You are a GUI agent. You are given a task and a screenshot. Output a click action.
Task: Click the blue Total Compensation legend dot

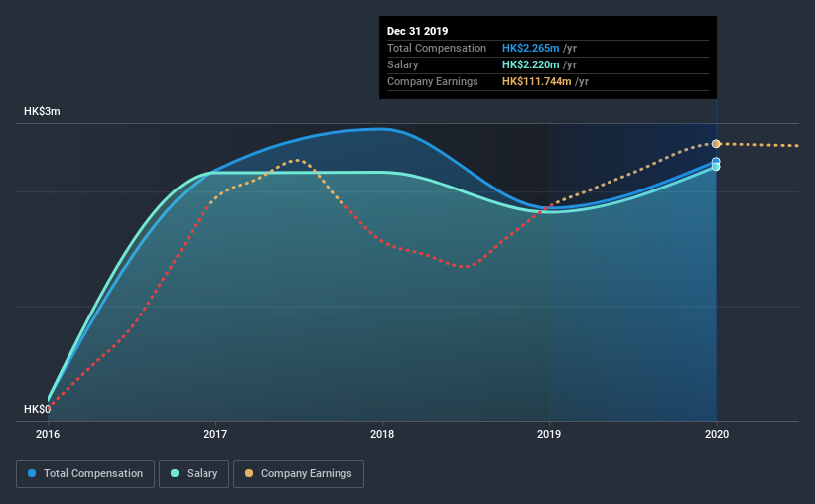(32, 473)
